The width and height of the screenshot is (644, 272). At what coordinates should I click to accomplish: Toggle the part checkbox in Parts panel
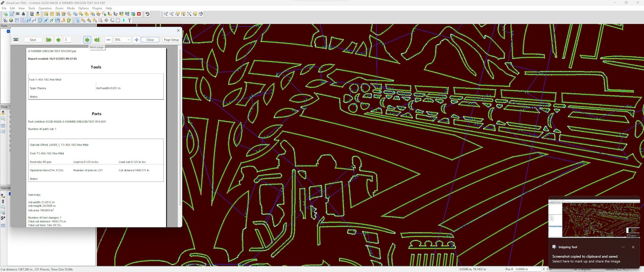click(x=8, y=31)
